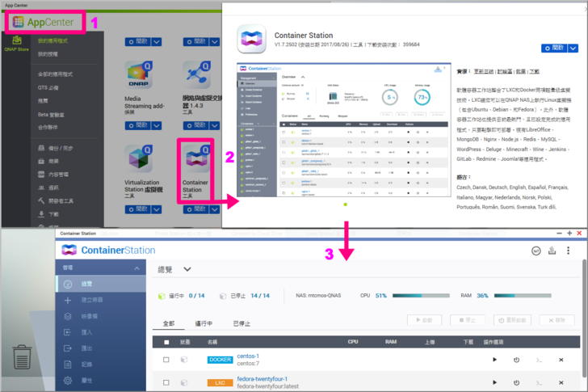The width and height of the screenshot is (588, 392).
Task: Open the centos-1 container name link
Action: 248,356
